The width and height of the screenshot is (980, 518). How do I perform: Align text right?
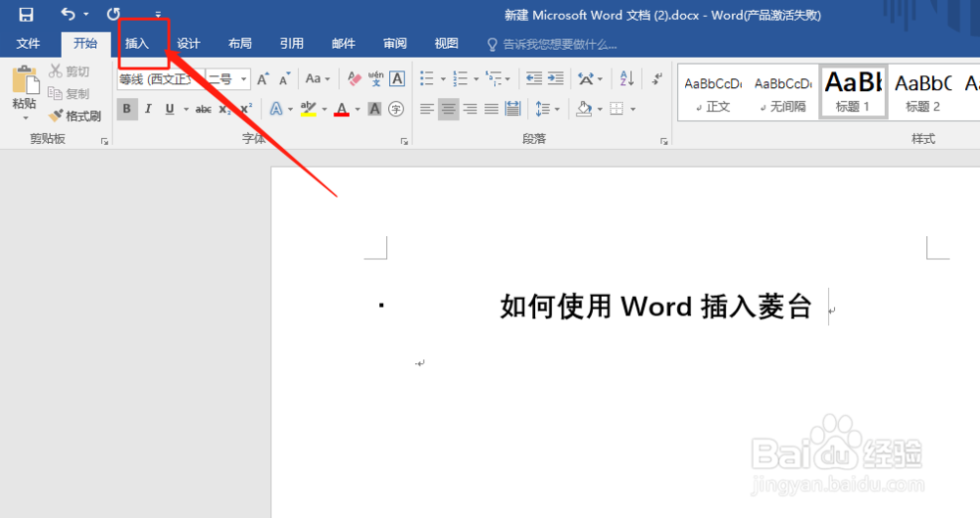470,110
